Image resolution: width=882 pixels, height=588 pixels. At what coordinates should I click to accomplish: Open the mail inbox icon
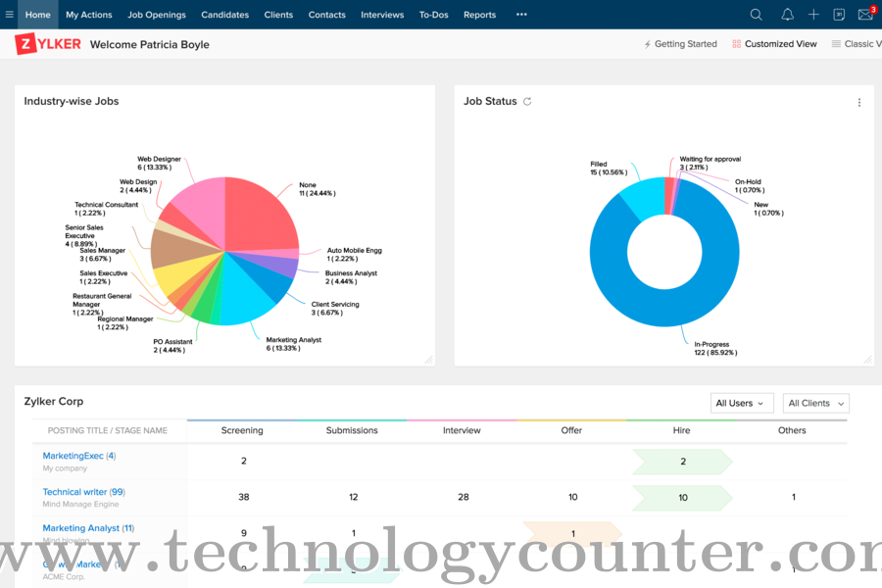[x=866, y=14]
